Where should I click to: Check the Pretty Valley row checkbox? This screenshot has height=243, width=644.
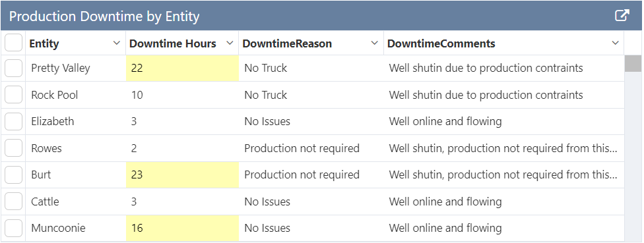coord(14,68)
